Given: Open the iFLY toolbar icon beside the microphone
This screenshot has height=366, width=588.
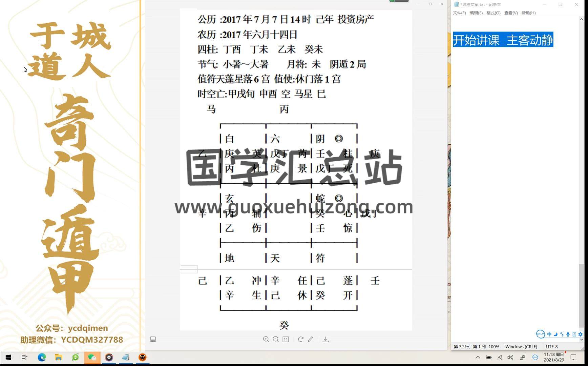Looking at the screenshot, I should pos(574,334).
